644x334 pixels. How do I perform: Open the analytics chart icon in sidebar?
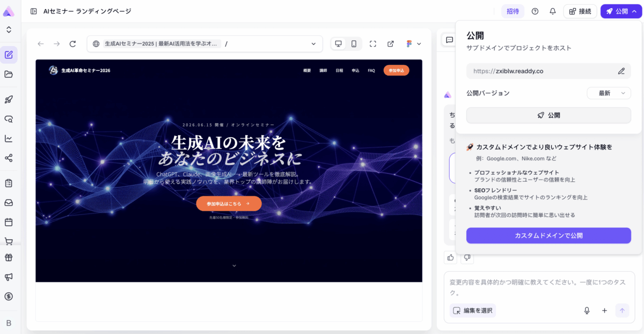pyautogui.click(x=9, y=138)
